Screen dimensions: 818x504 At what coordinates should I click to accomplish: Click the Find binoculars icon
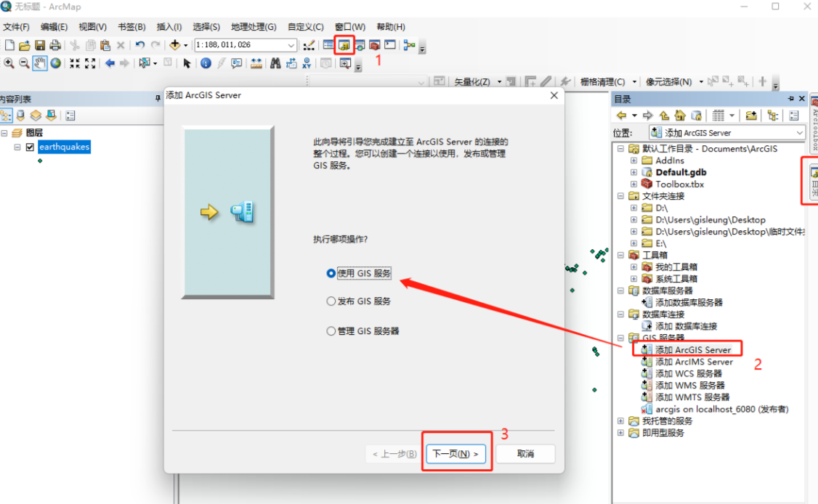tap(275, 63)
